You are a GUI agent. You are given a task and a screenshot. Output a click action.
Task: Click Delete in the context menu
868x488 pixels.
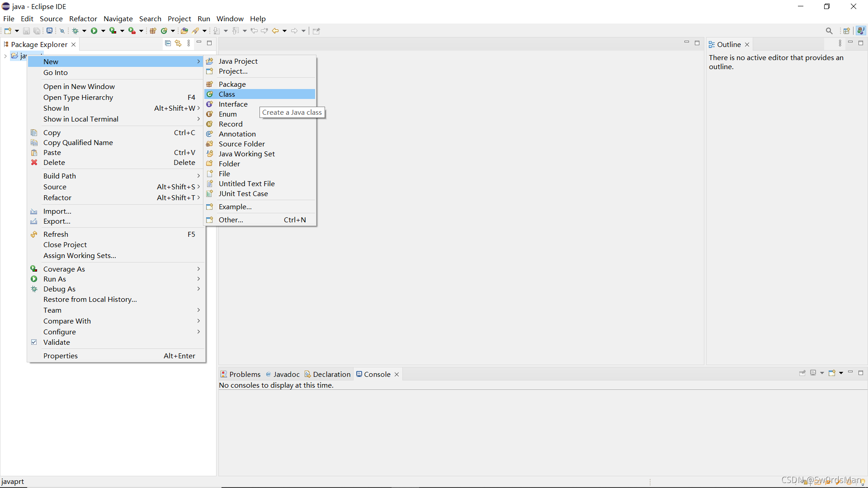tap(116, 162)
